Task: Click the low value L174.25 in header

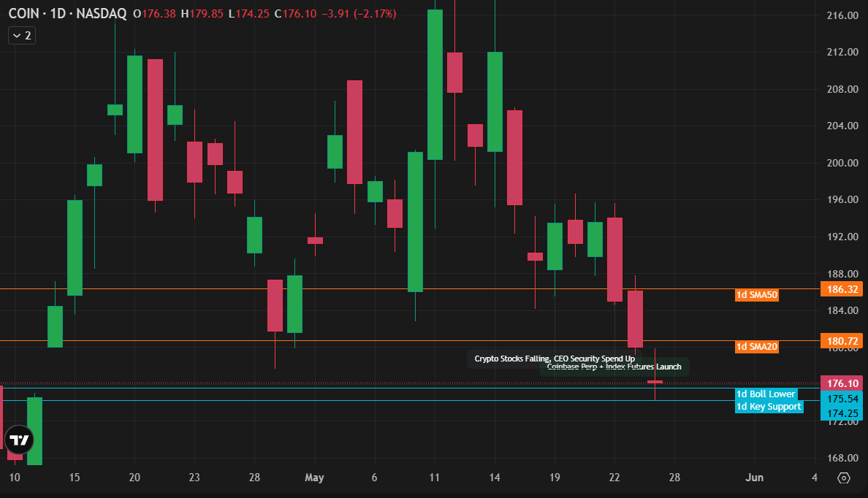Action: click(x=249, y=13)
